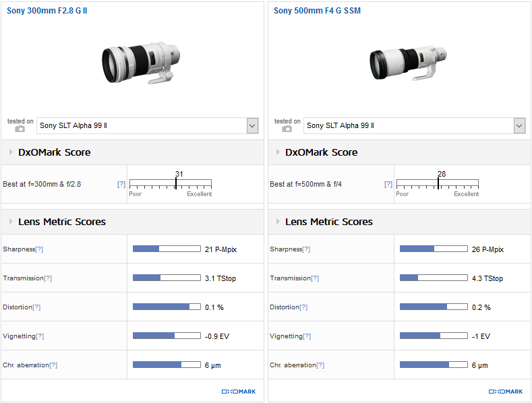Image resolution: width=532 pixels, height=403 pixels.
Task: Select the '-1 EV' value text
Action: coord(481,336)
